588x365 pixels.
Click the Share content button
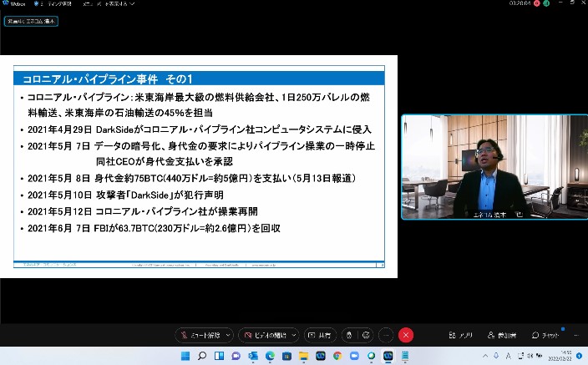tap(320, 335)
